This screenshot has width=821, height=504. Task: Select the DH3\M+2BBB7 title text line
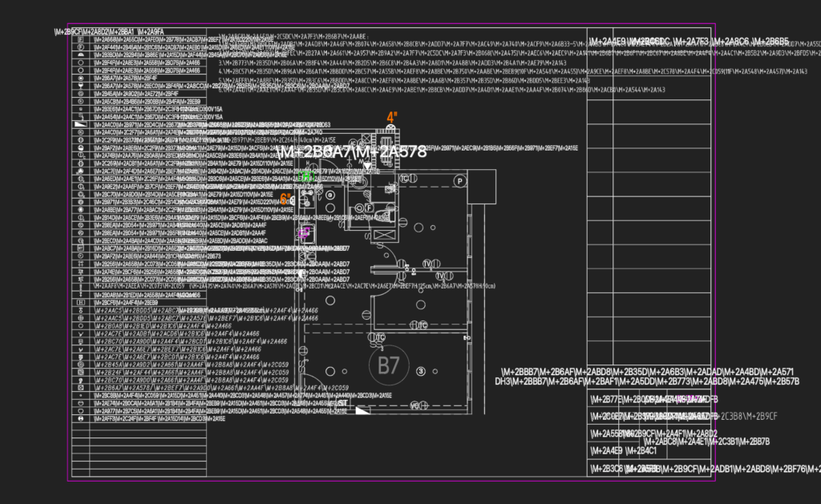tap(647, 381)
